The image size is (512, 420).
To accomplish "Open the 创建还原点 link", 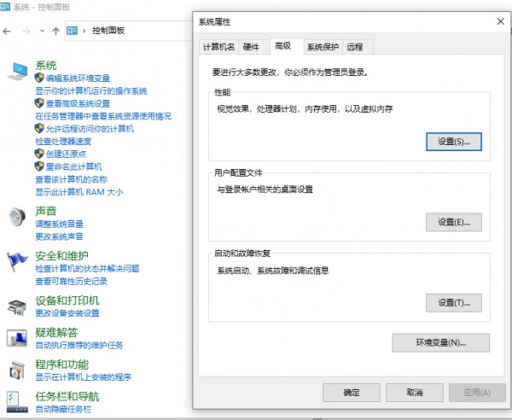I will (x=67, y=154).
